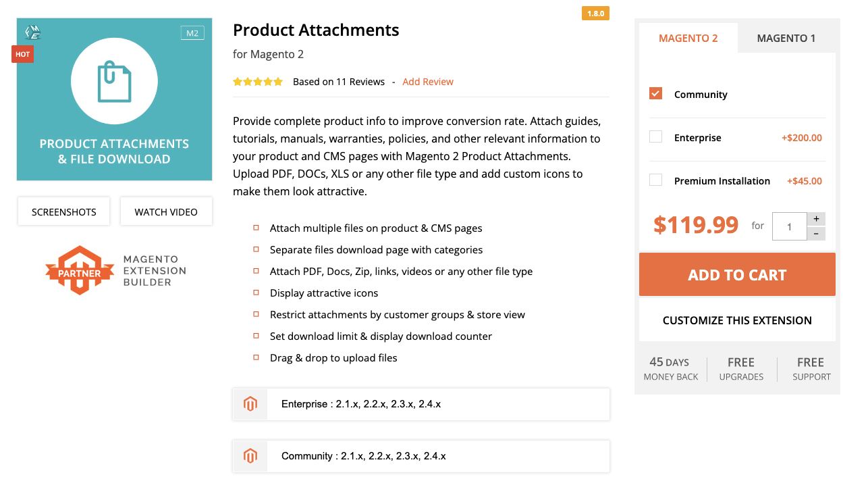Screen dimensions: 868x477
Task: Select the Magento 2 tab
Action: (x=688, y=38)
